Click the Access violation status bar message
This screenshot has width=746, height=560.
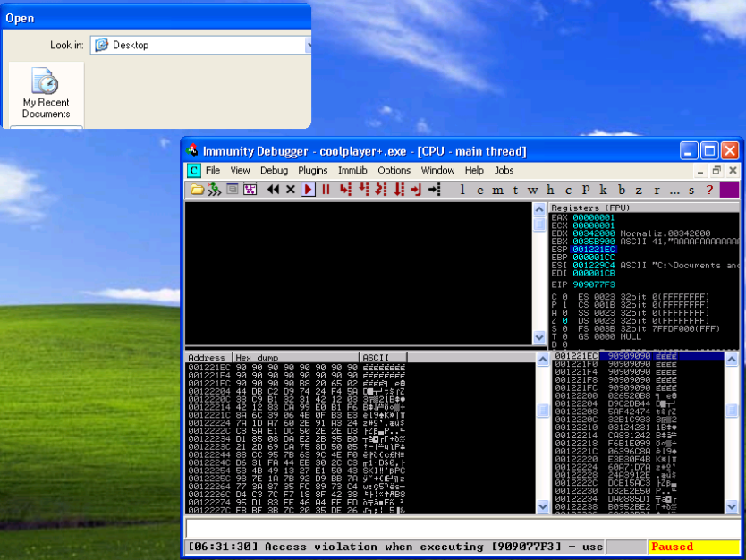click(x=395, y=547)
